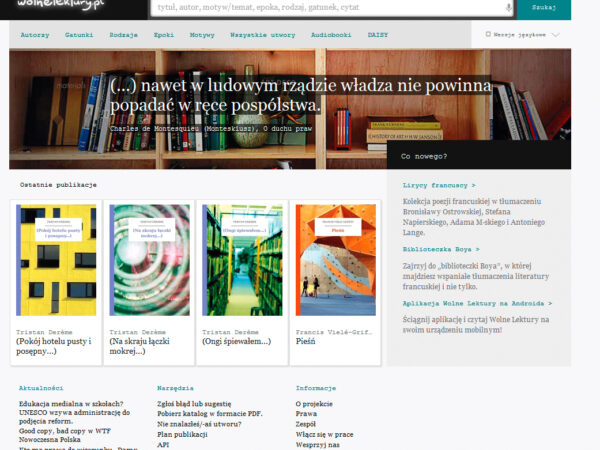Select the Epoki navigation item
600x450 pixels.
click(164, 34)
